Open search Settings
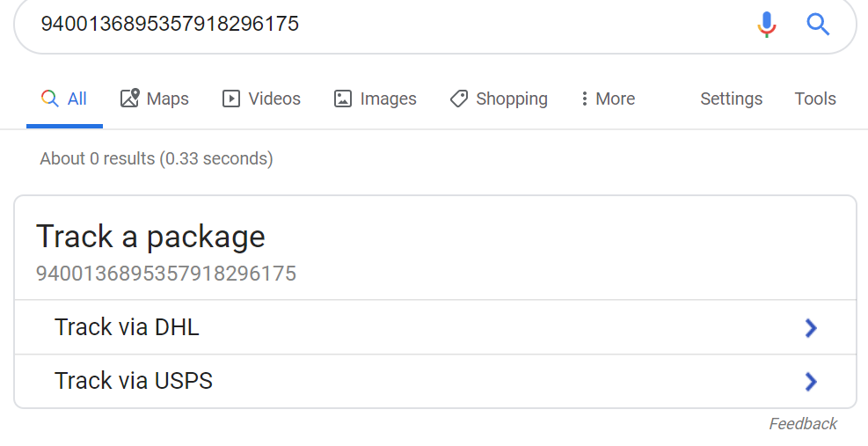 [732, 99]
